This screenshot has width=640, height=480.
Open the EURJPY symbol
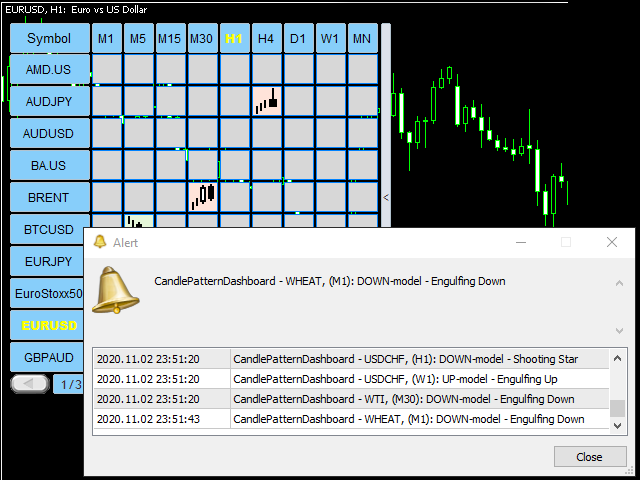click(47, 261)
